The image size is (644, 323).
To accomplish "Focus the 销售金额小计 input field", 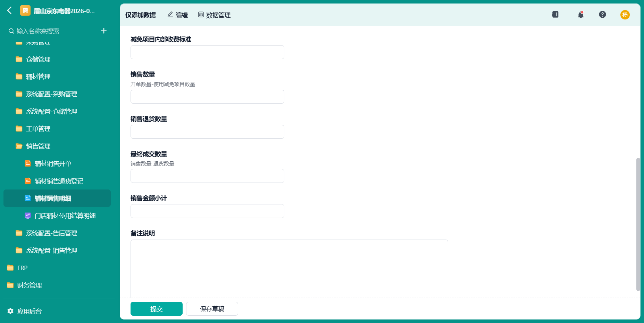I will tap(207, 211).
